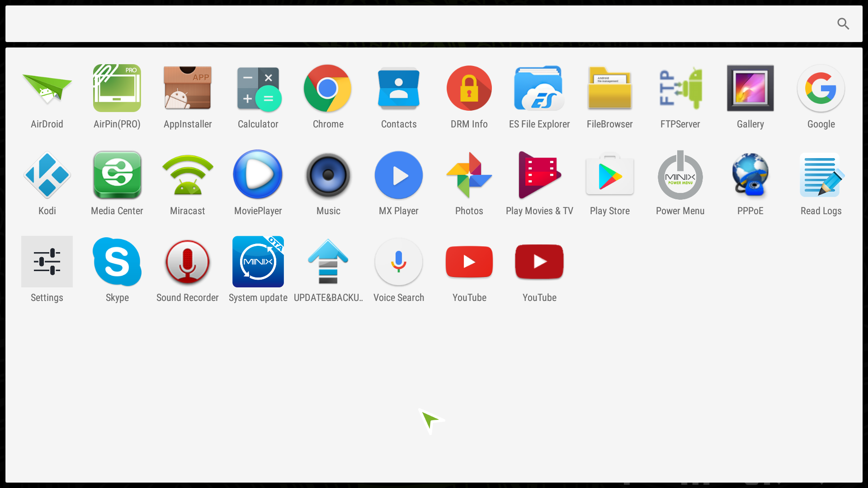
Task: Launch the Calculator app
Action: tap(258, 89)
